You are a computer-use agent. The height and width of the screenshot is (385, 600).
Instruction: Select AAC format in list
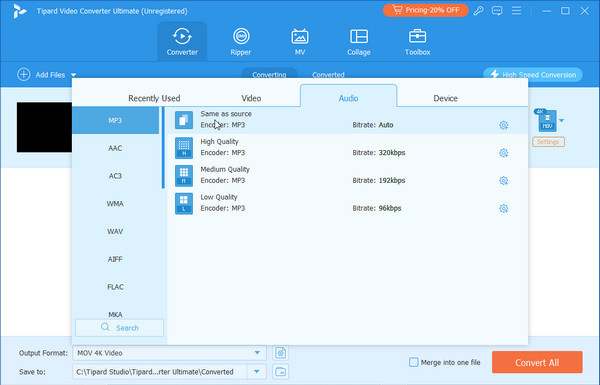click(115, 148)
